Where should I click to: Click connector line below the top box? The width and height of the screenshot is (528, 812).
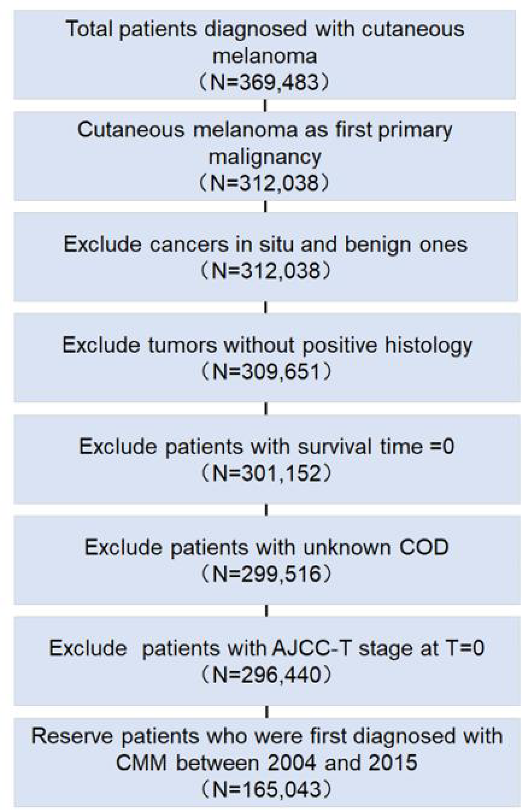[x=265, y=106]
